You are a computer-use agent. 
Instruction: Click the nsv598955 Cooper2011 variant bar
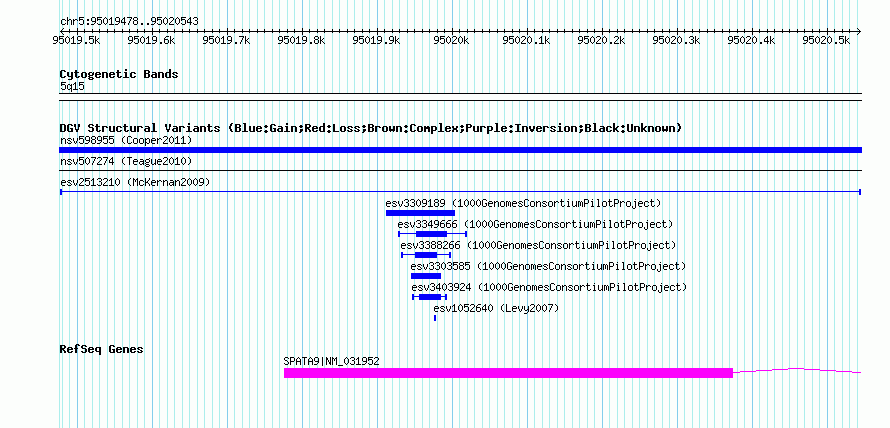(x=460, y=150)
